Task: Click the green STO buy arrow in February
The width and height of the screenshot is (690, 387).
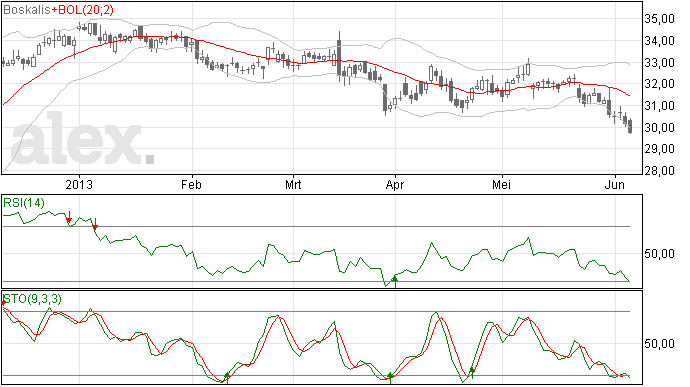Action: pos(227,378)
